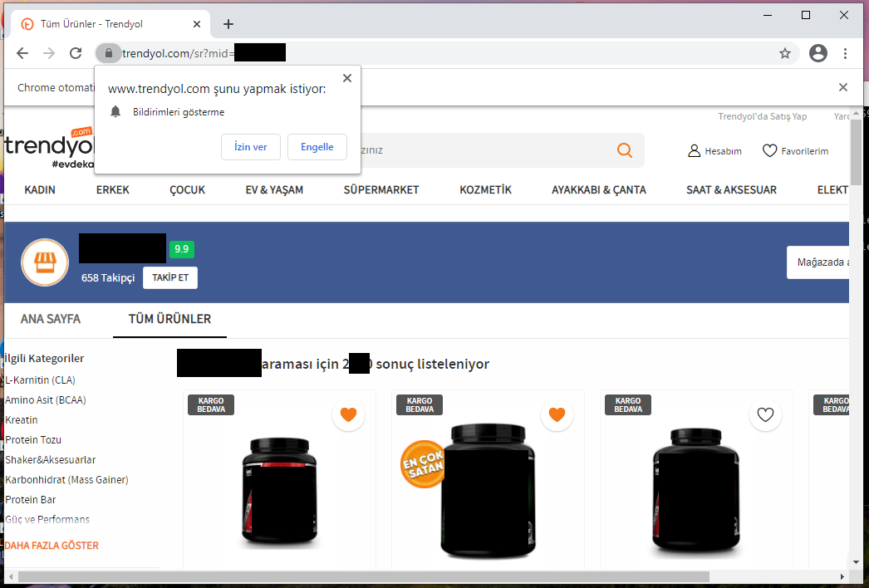
Task: Select Kreatin category
Action: click(21, 420)
